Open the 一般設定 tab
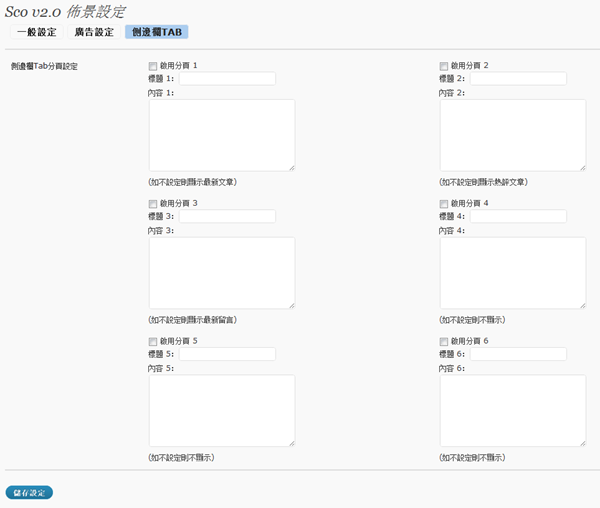Image resolution: width=600 pixels, height=508 pixels. [x=37, y=32]
